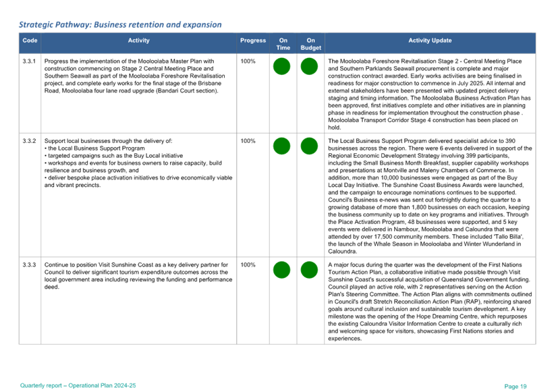Select the Activity Update column header
Viewport: 554px width, 392px height.
pyautogui.click(x=430, y=41)
